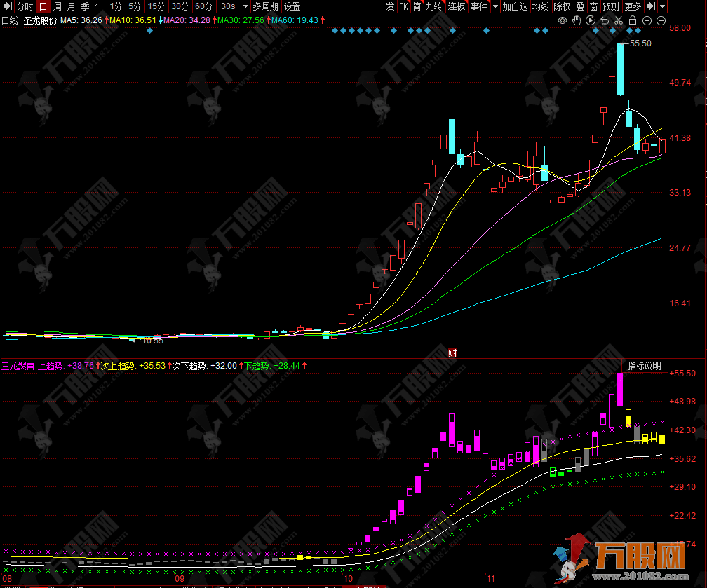
Task: Open the 30s period dropdown arrow
Action: (245, 6)
